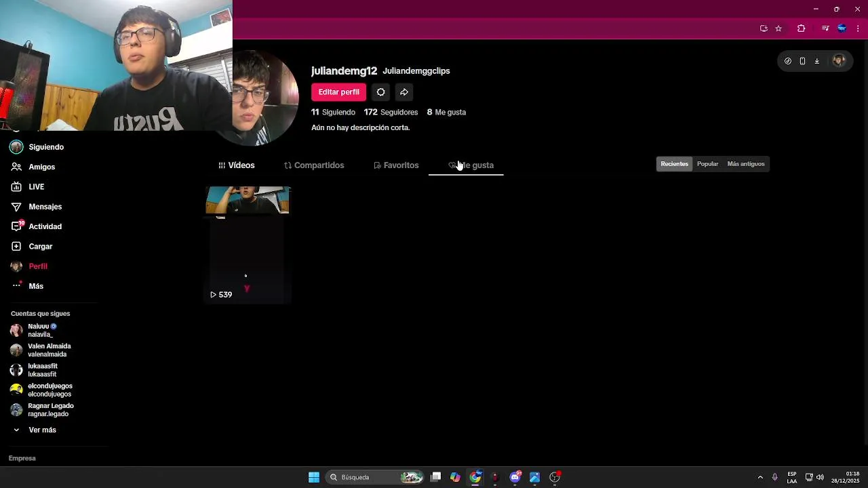Screen dimensions: 868x488
Task: Open the Windows Start menu
Action: coord(314,477)
